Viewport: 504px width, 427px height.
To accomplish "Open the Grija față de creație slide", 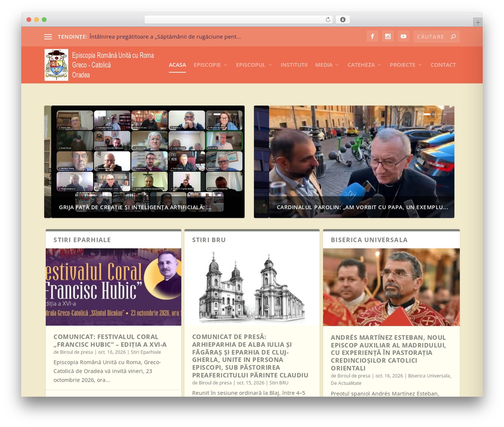I will pyautogui.click(x=135, y=207).
